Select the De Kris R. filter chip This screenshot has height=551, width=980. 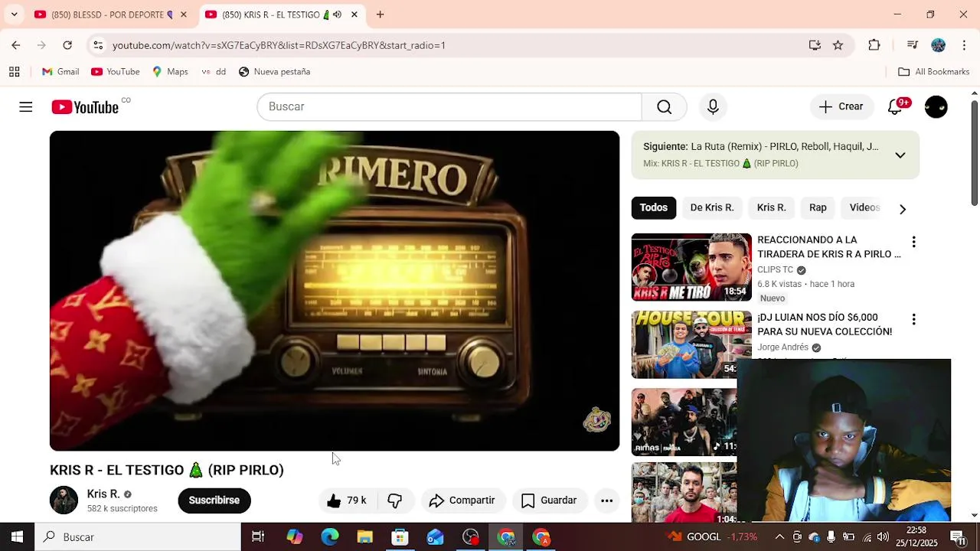click(x=712, y=207)
